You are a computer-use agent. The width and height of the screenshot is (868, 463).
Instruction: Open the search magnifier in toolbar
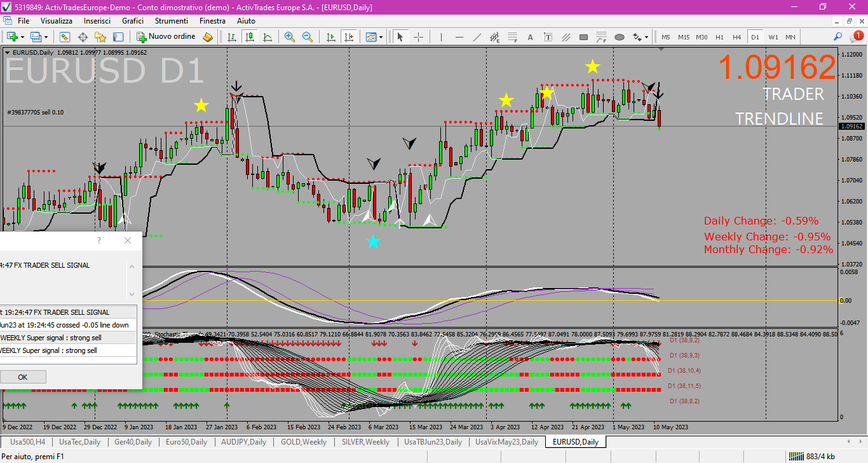click(838, 37)
